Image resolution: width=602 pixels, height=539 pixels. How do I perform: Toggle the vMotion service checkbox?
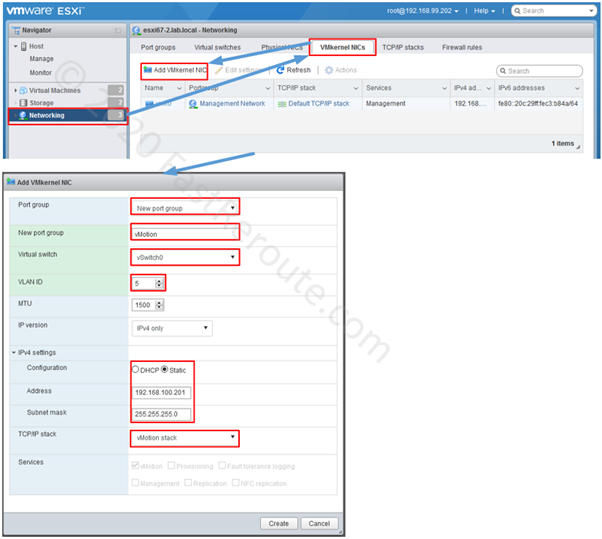click(x=135, y=465)
